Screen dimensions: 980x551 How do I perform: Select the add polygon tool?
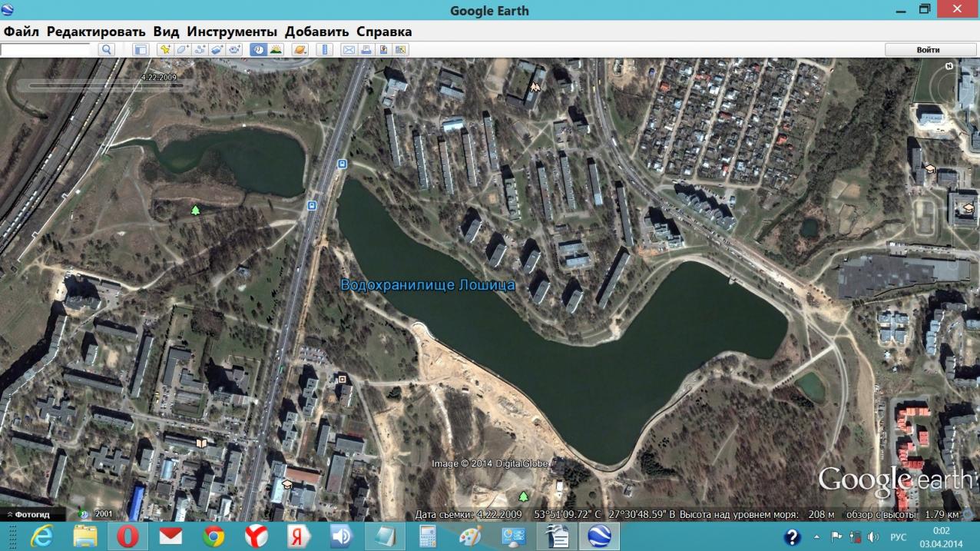[182, 50]
